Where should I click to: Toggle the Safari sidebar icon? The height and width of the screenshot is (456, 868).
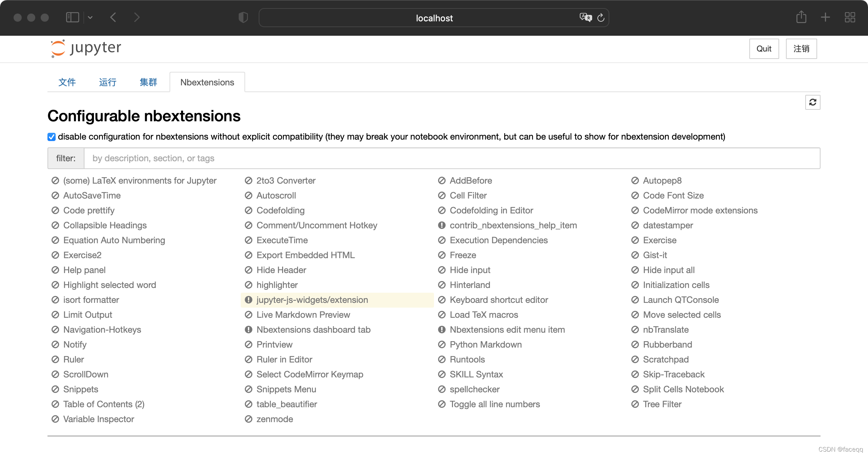click(x=72, y=18)
